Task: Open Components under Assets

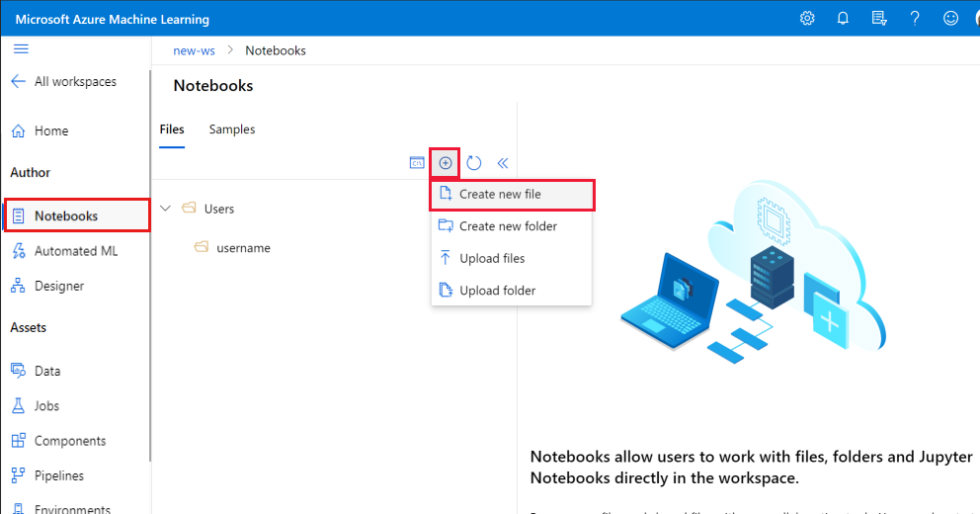Action: 58,441
